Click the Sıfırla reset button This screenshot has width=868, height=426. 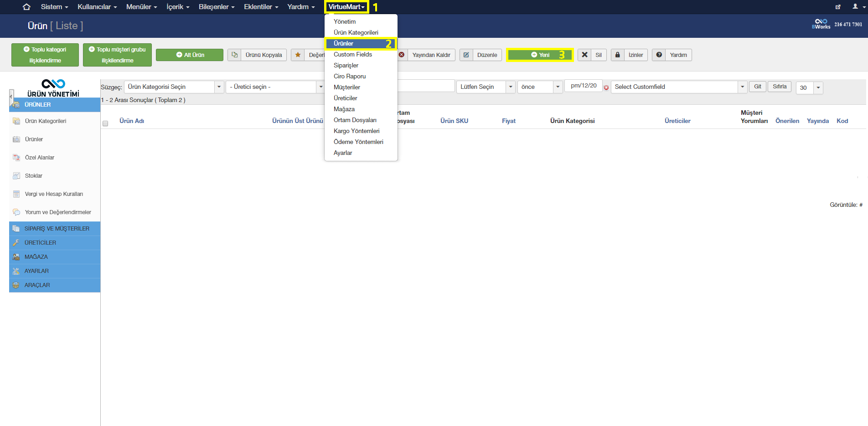click(780, 87)
